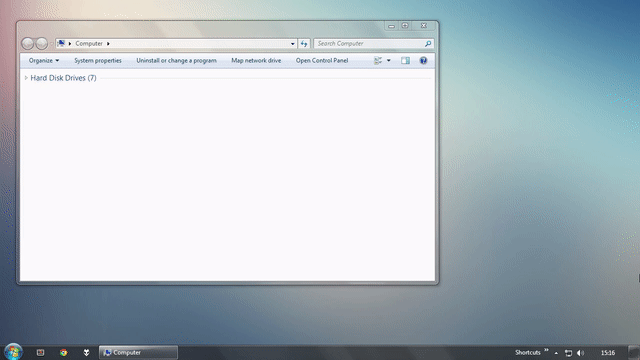Click System properties in toolbar
This screenshot has height=360, width=640.
[98, 60]
